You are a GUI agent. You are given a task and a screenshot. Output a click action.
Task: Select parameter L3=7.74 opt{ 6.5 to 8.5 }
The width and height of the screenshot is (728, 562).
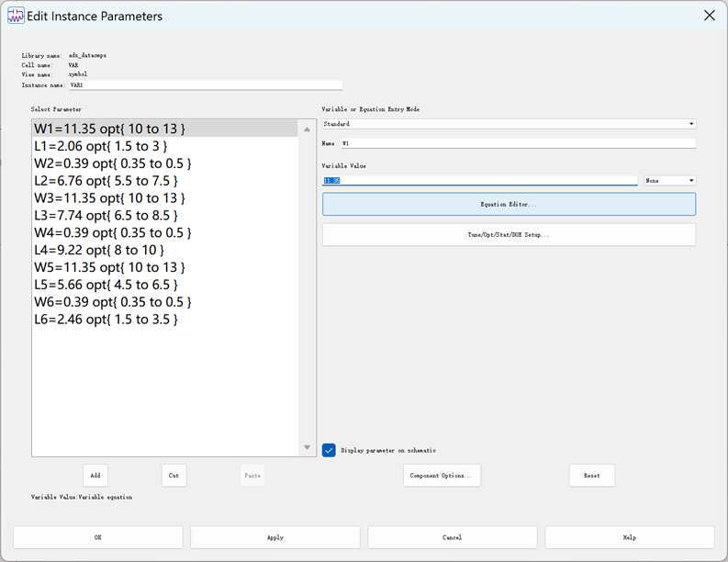click(x=165, y=216)
